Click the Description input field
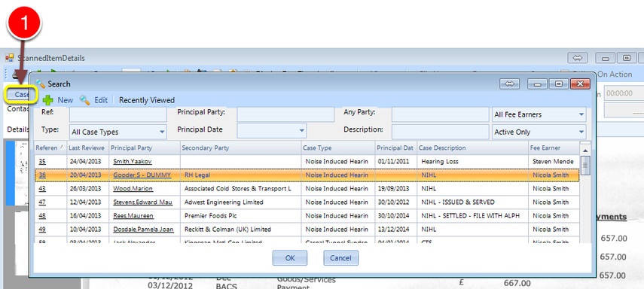This screenshot has height=289, width=644. [441, 132]
